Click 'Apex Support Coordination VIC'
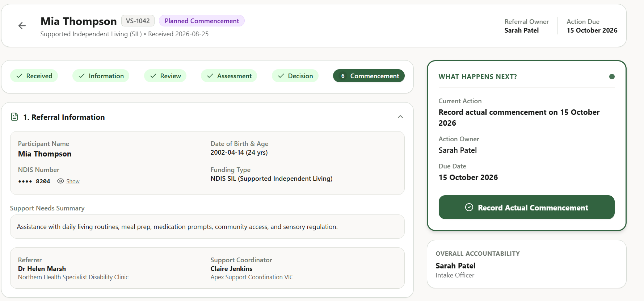Viewport: 644px width, 301px height. pyautogui.click(x=252, y=277)
